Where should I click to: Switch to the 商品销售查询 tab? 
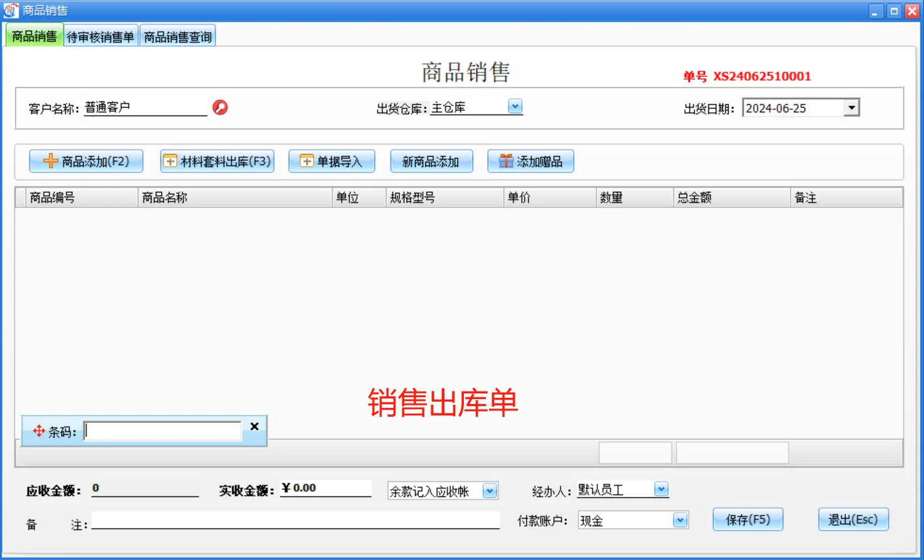coord(178,35)
